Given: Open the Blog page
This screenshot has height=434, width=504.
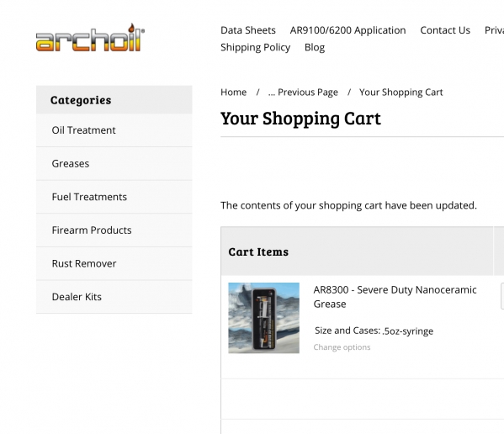Looking at the screenshot, I should coord(315,48).
